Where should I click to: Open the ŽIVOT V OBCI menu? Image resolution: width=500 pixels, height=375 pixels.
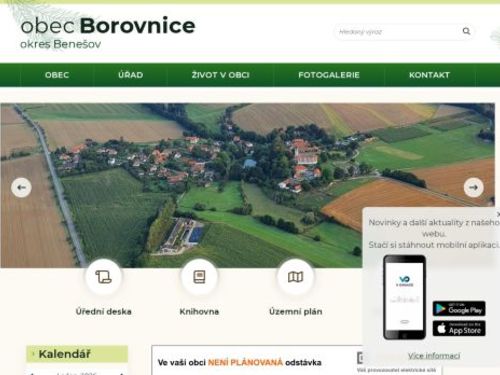tap(220, 75)
